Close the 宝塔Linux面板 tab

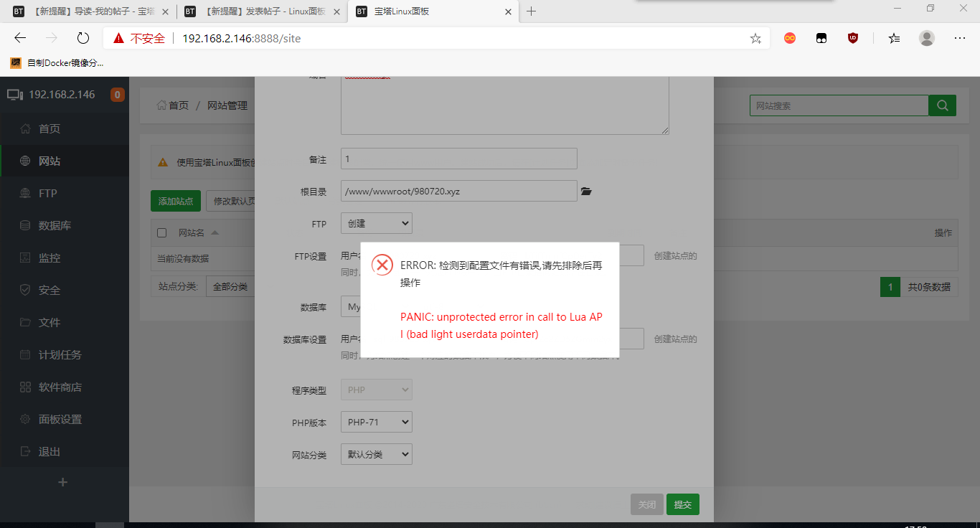[508, 11]
